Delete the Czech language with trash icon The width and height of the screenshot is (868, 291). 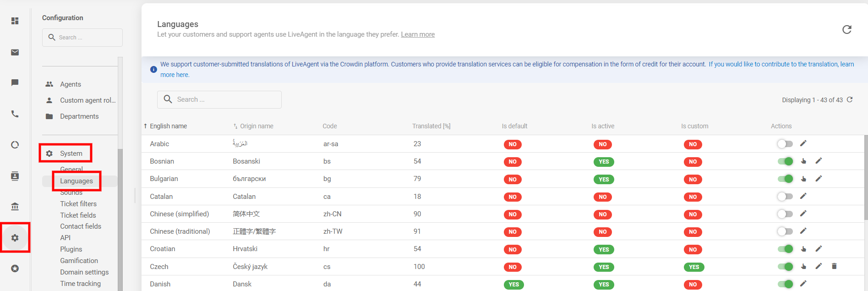834,266
